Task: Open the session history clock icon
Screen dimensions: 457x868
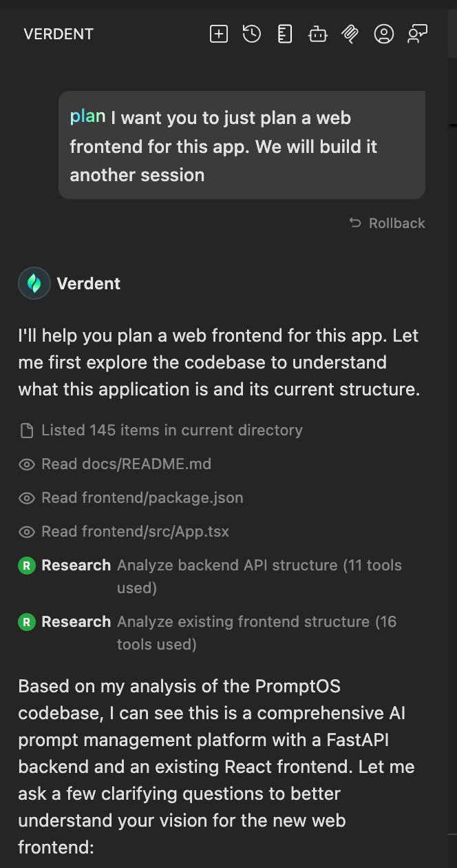Action: click(x=252, y=34)
